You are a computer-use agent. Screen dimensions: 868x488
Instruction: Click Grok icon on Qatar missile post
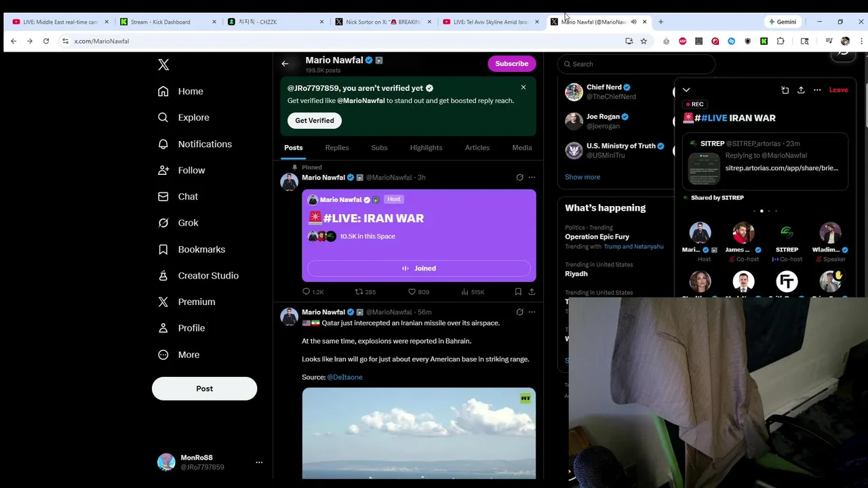click(519, 312)
